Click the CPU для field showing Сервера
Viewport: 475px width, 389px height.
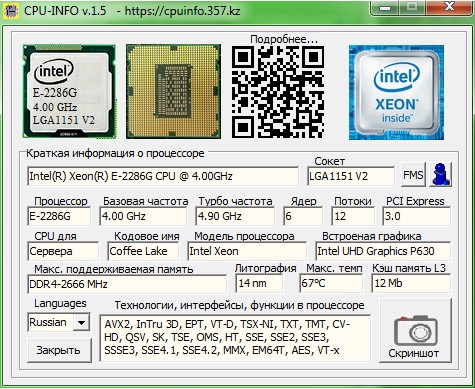[63, 251]
